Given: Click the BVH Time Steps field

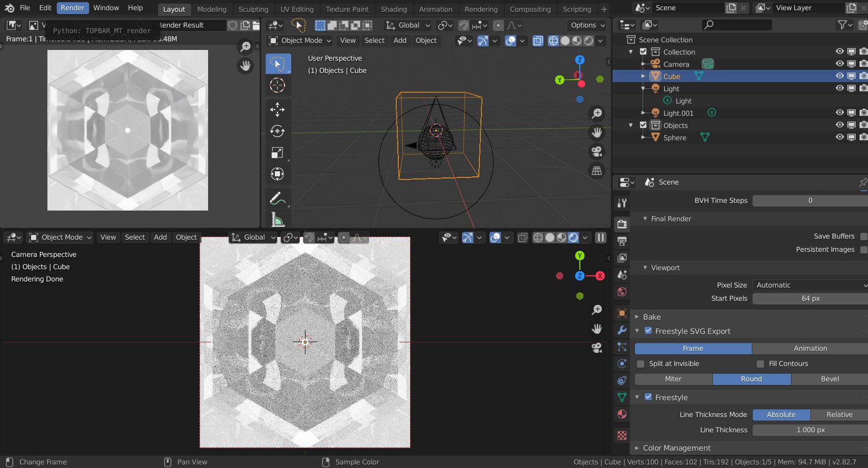Looking at the screenshot, I should coord(810,200).
